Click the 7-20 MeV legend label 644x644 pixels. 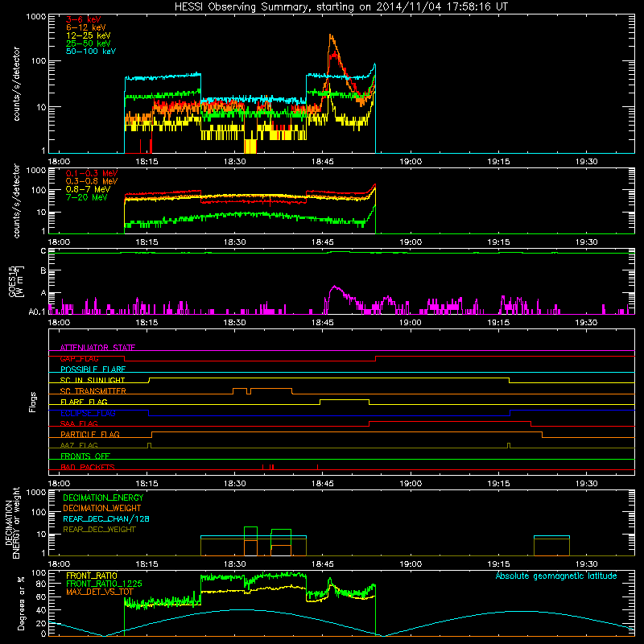point(87,197)
